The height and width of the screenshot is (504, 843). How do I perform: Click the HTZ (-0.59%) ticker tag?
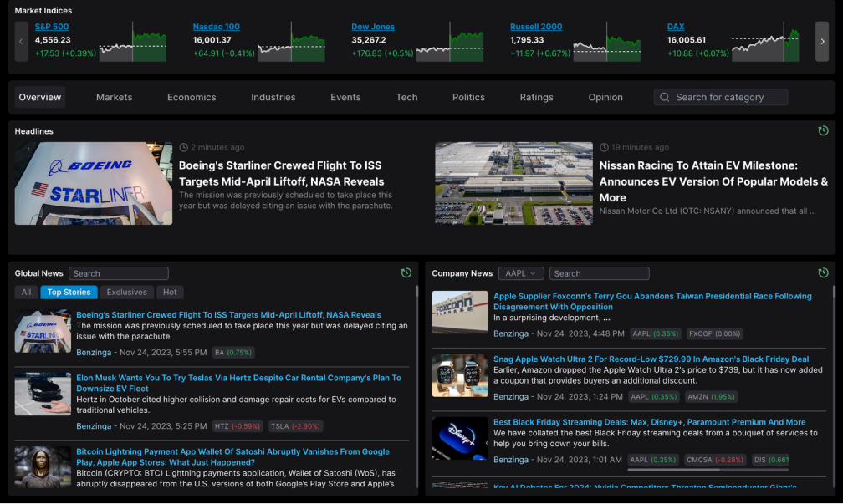tap(238, 426)
